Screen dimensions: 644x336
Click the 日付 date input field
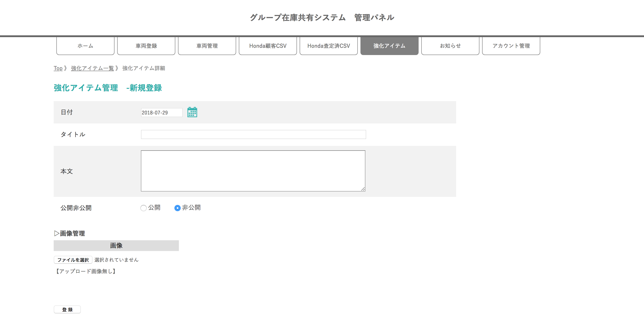click(x=161, y=112)
